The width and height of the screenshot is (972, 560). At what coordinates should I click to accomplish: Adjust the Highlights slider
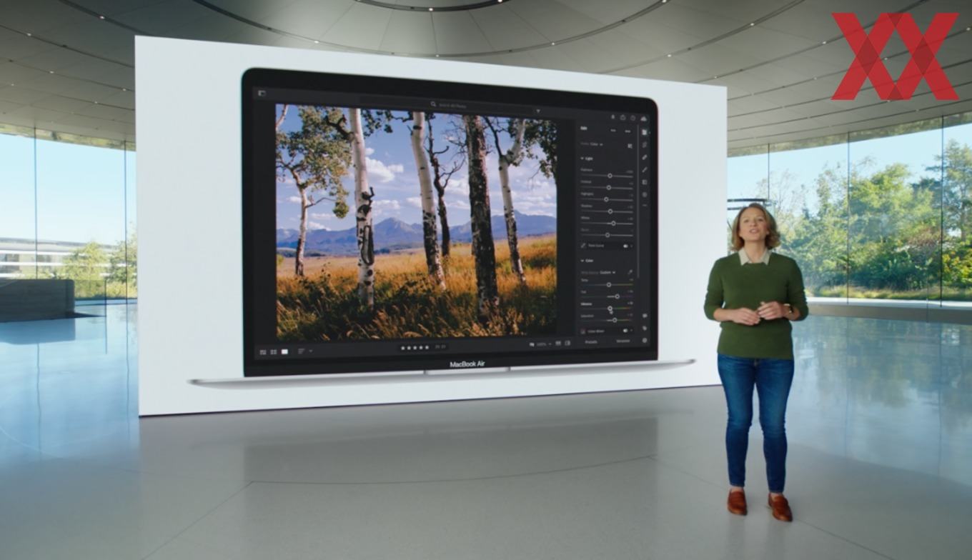coord(607,199)
